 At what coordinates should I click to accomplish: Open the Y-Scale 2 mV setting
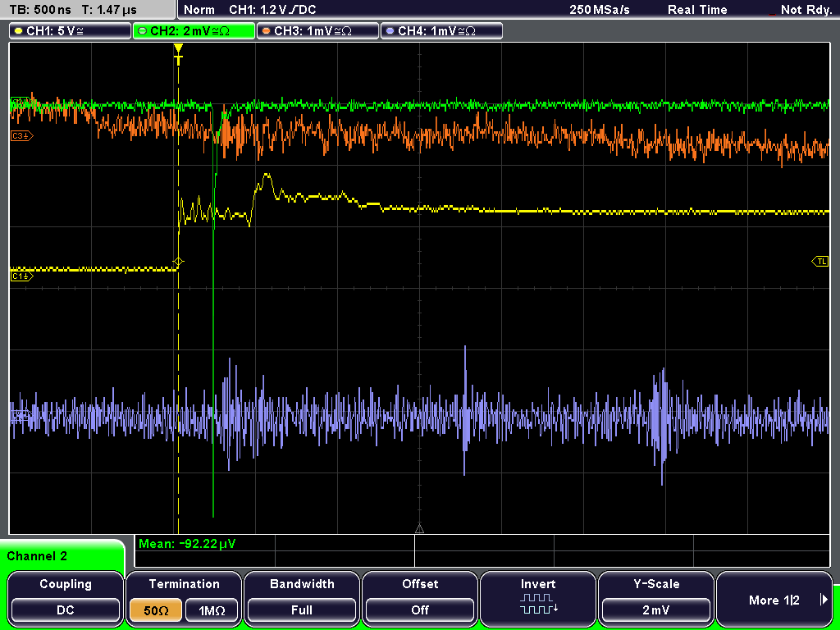coord(656,597)
